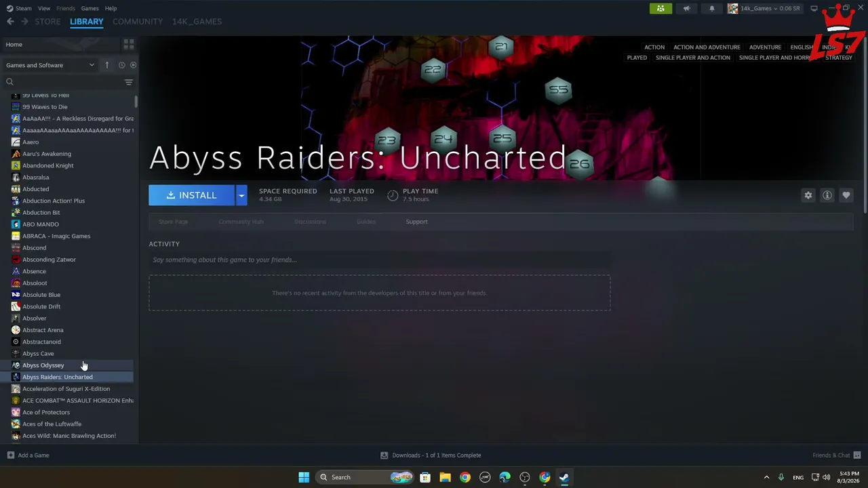Click the Absolver game icon
Image resolution: width=868 pixels, height=488 pixels.
tap(16, 319)
